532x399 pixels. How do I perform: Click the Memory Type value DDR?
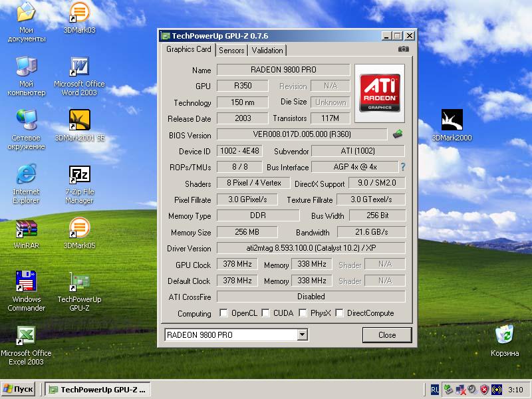258,215
